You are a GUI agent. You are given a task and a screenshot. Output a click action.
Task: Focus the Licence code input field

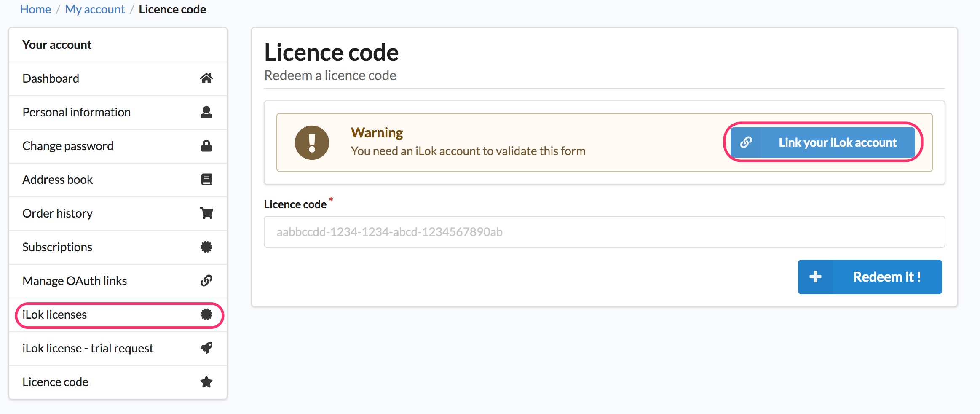(604, 232)
